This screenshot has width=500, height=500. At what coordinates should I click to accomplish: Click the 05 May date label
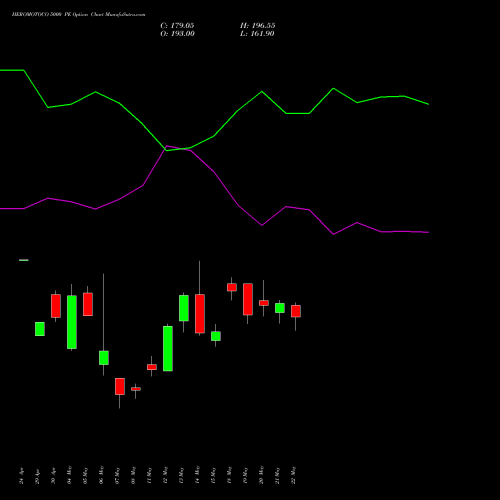click(x=86, y=475)
